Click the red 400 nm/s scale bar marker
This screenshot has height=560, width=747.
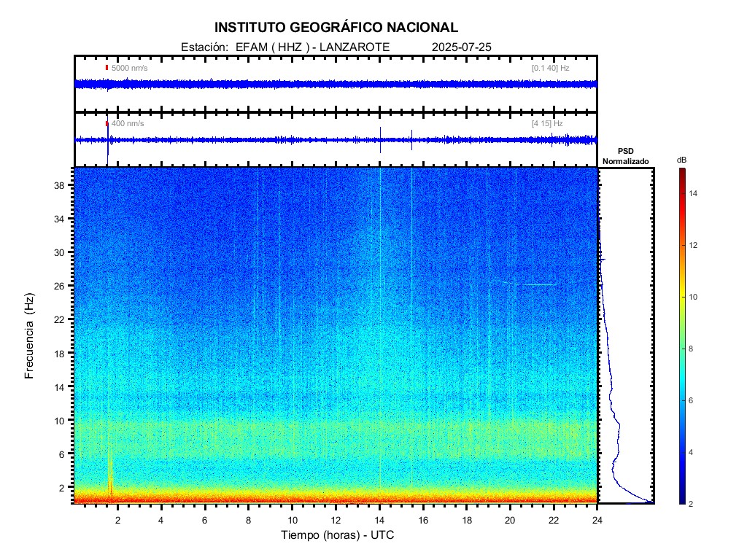click(x=107, y=124)
